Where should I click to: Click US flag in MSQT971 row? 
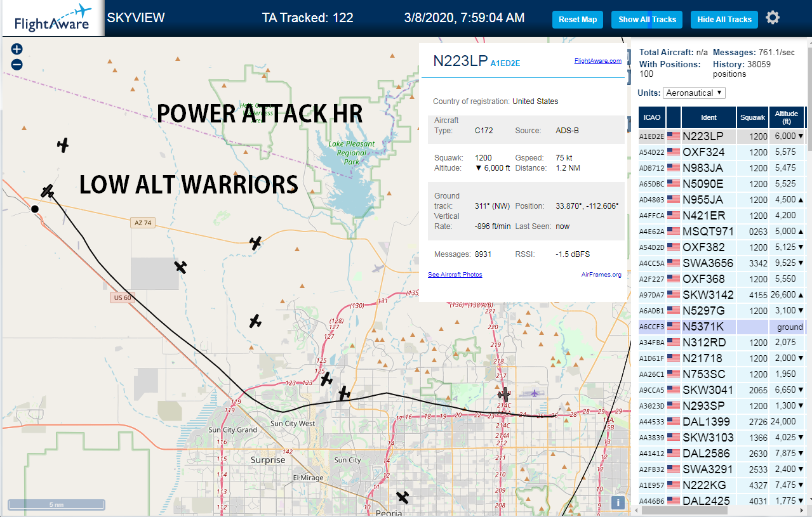(x=674, y=232)
